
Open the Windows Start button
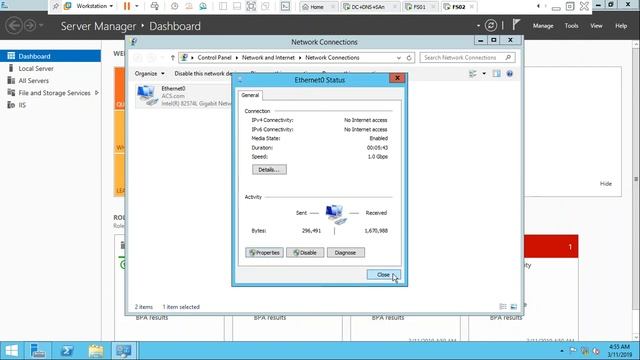coord(11,351)
